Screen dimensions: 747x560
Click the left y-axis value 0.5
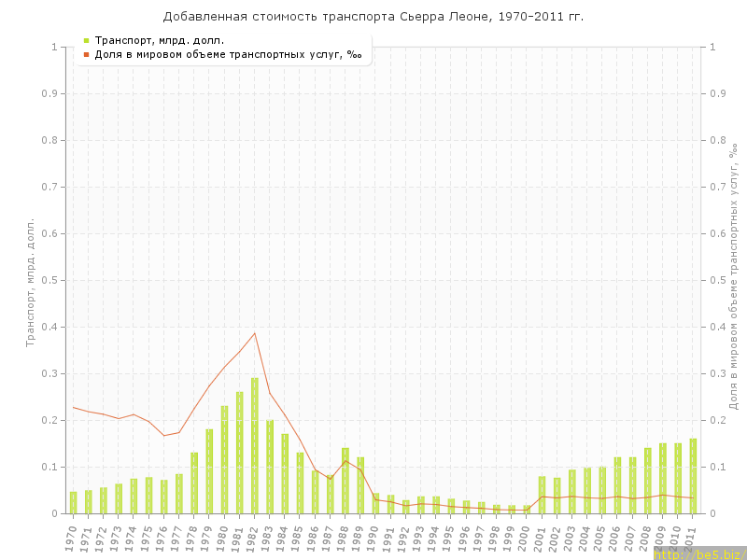[52, 280]
